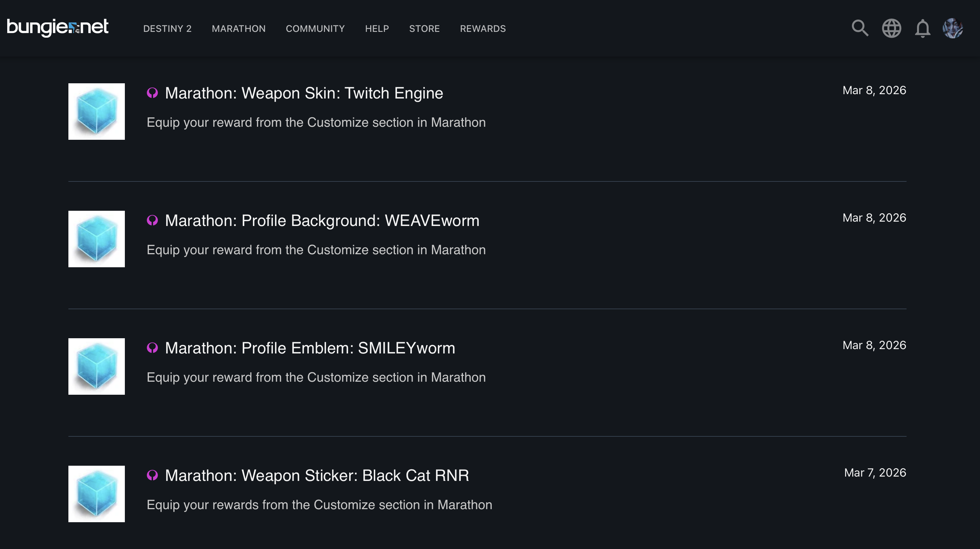
Task: Click the bungie.net logo
Action: (x=58, y=28)
